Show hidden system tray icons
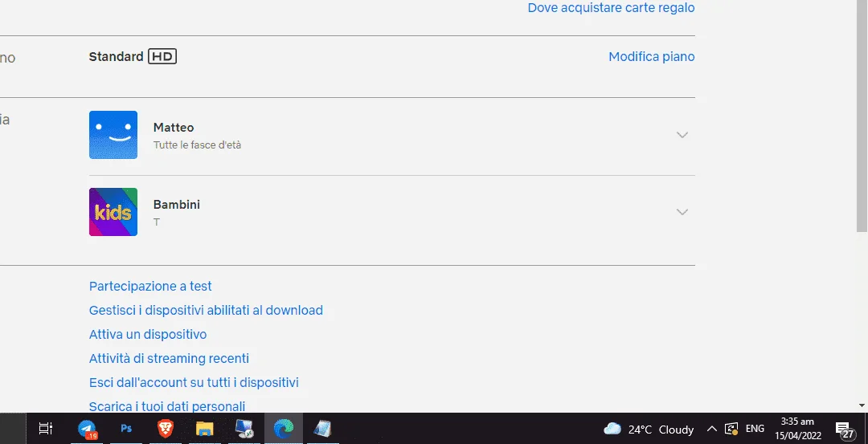The width and height of the screenshot is (868, 444). (x=712, y=429)
